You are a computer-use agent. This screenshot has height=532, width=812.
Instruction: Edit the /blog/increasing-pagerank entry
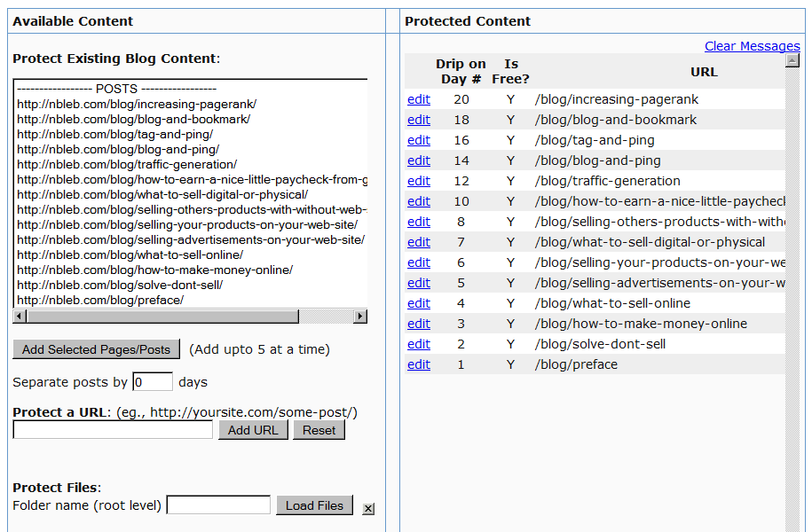pyautogui.click(x=418, y=99)
